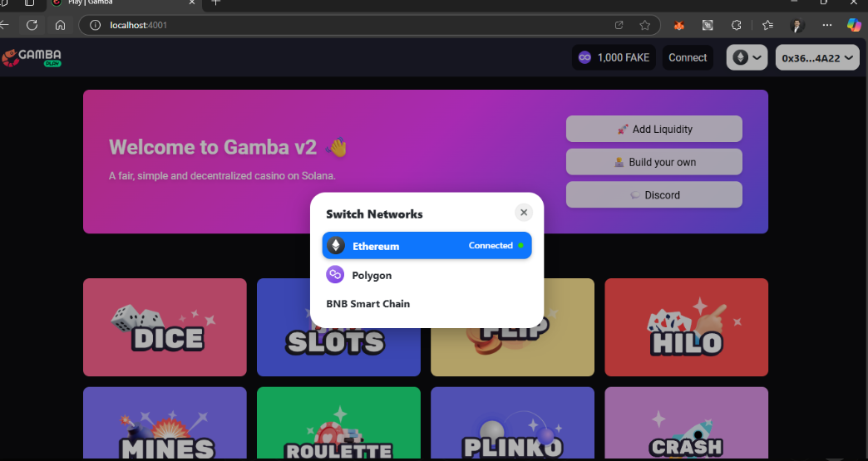The height and width of the screenshot is (461, 868).
Task: Switch to Polygon network
Action: [x=427, y=275]
